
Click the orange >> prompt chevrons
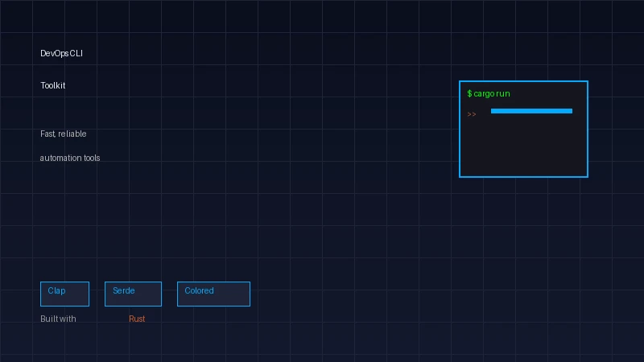pyautogui.click(x=472, y=114)
